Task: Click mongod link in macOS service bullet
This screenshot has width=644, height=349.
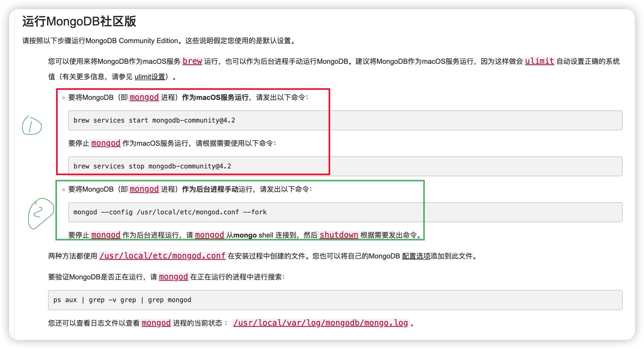Action: 144,97
